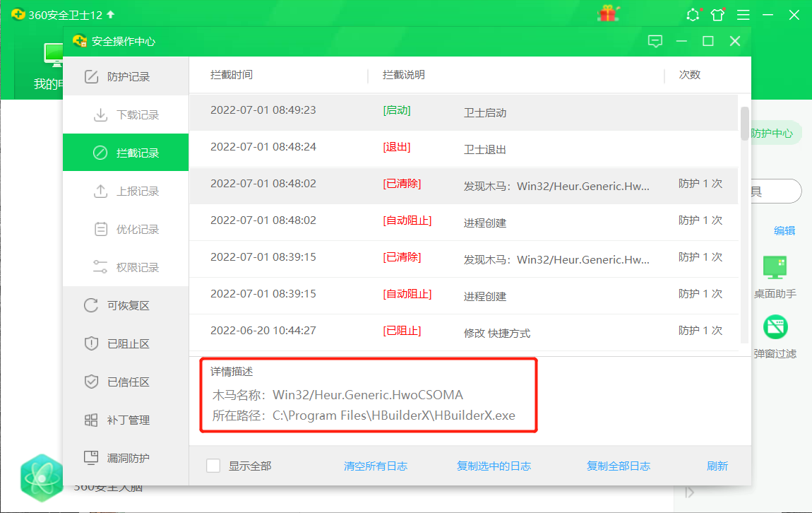Click the hexagon refresh icon in title bar
The image size is (812, 513).
point(693,15)
